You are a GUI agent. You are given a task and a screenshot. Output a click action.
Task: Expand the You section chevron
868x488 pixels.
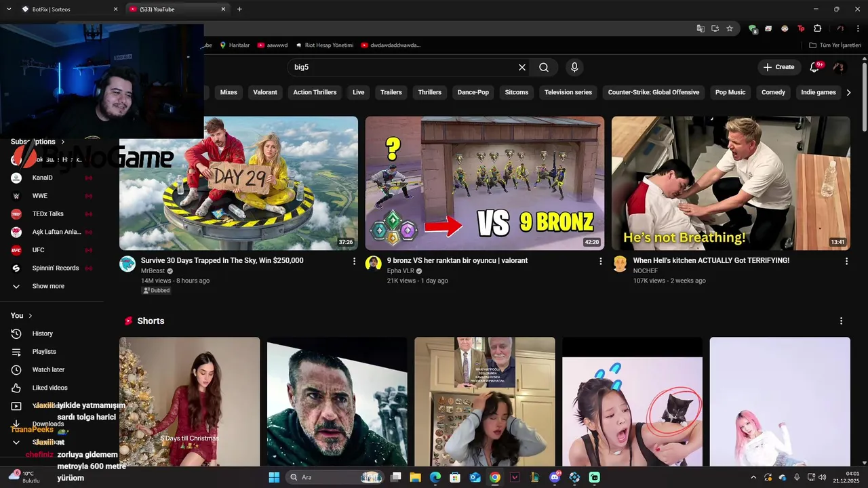pyautogui.click(x=31, y=316)
